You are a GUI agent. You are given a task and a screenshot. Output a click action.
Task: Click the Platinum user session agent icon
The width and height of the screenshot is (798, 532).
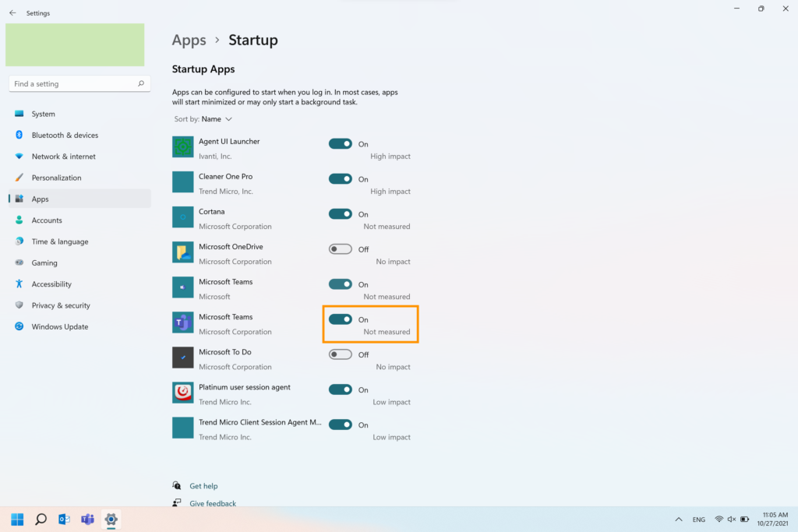182,392
